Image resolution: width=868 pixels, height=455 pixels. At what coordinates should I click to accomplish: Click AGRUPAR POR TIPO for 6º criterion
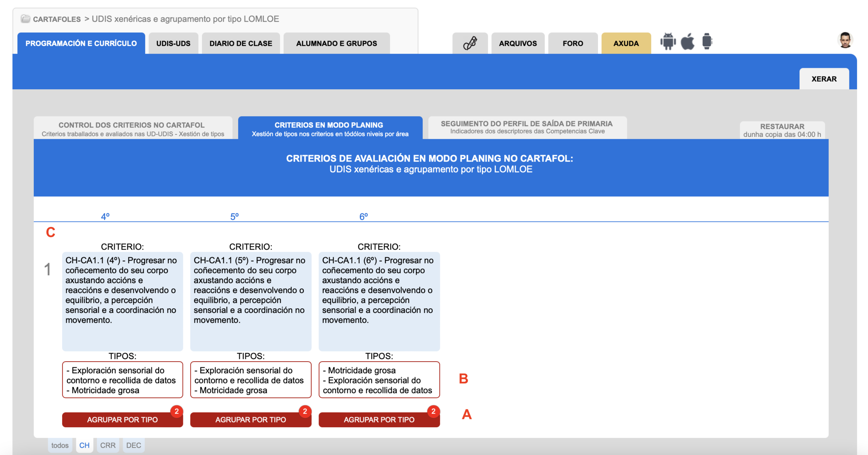coord(379,420)
